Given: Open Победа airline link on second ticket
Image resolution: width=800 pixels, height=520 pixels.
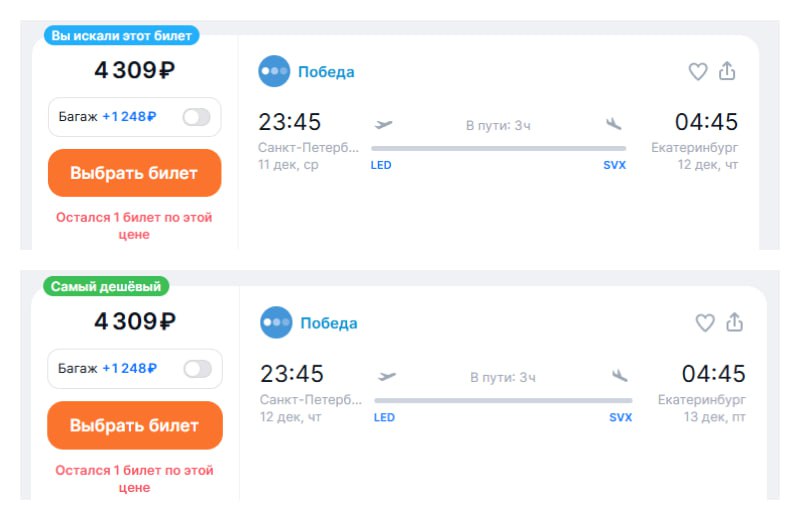Looking at the screenshot, I should [328, 323].
